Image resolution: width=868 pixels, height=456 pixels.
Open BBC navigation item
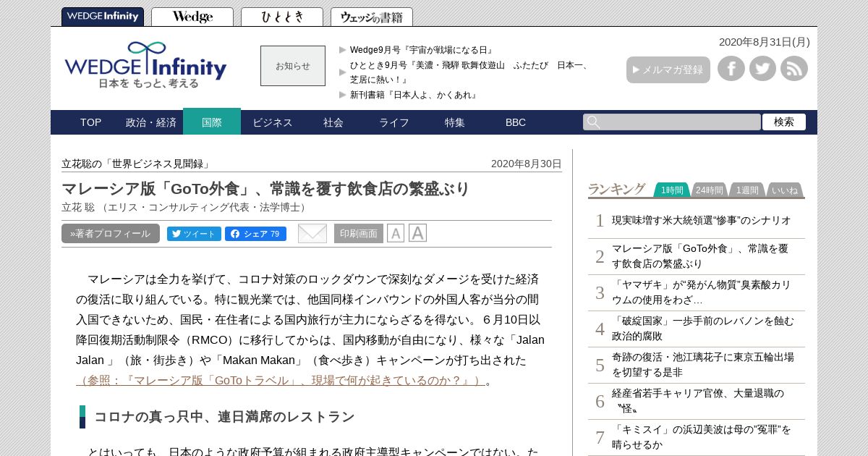(516, 122)
